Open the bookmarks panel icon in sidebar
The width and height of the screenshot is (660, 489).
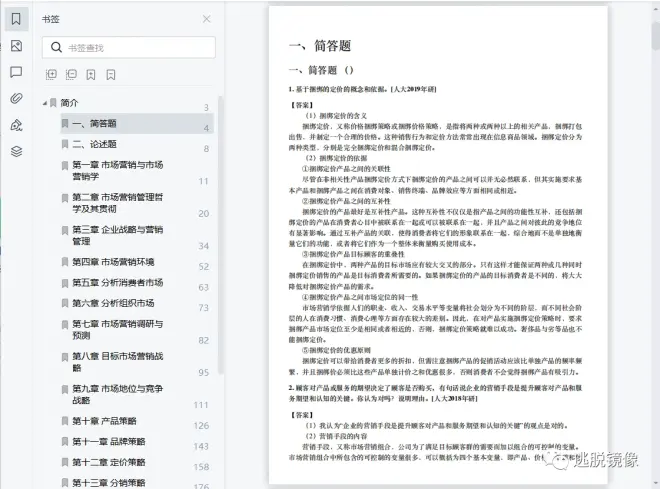(16, 20)
